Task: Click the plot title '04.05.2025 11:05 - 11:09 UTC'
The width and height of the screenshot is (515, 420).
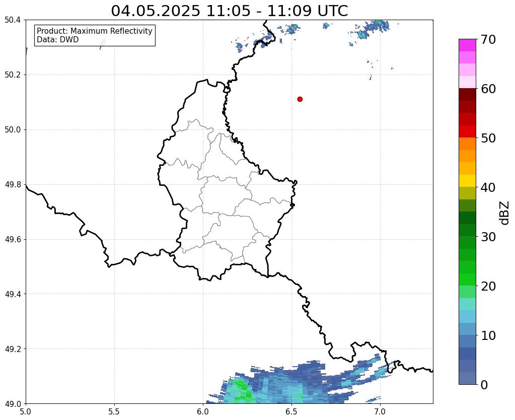Action: [229, 11]
